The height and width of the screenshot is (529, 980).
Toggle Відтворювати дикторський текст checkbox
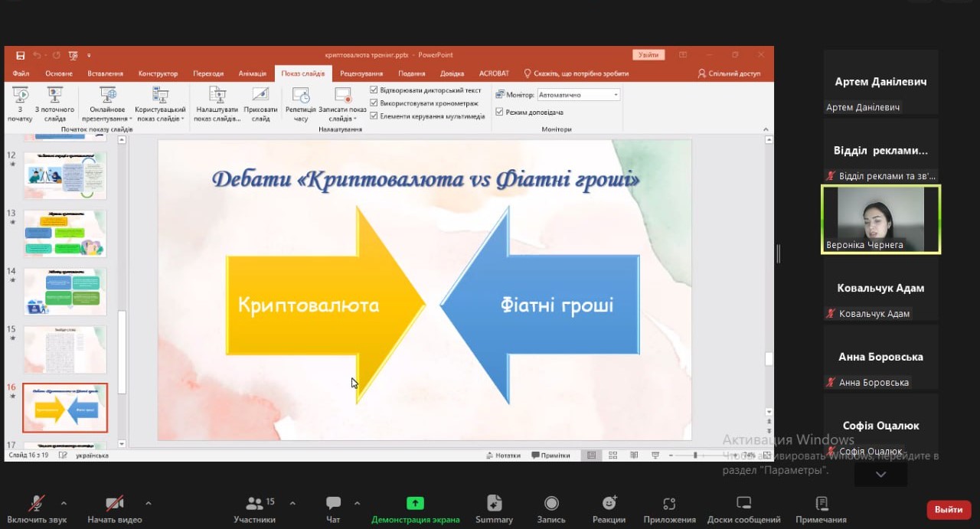pyautogui.click(x=374, y=90)
